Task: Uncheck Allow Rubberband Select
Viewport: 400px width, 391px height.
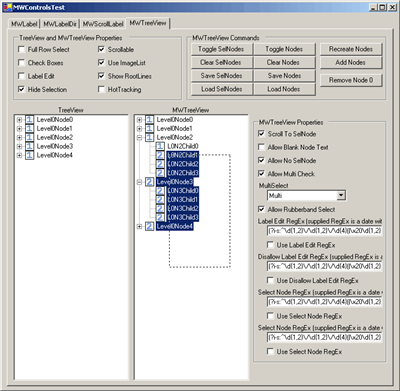Action: point(261,209)
